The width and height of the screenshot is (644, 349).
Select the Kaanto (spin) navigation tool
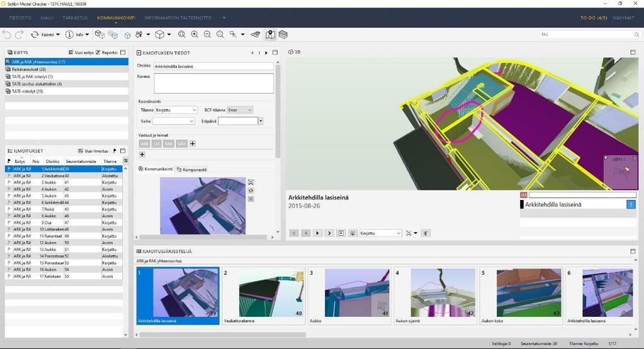tap(43, 35)
